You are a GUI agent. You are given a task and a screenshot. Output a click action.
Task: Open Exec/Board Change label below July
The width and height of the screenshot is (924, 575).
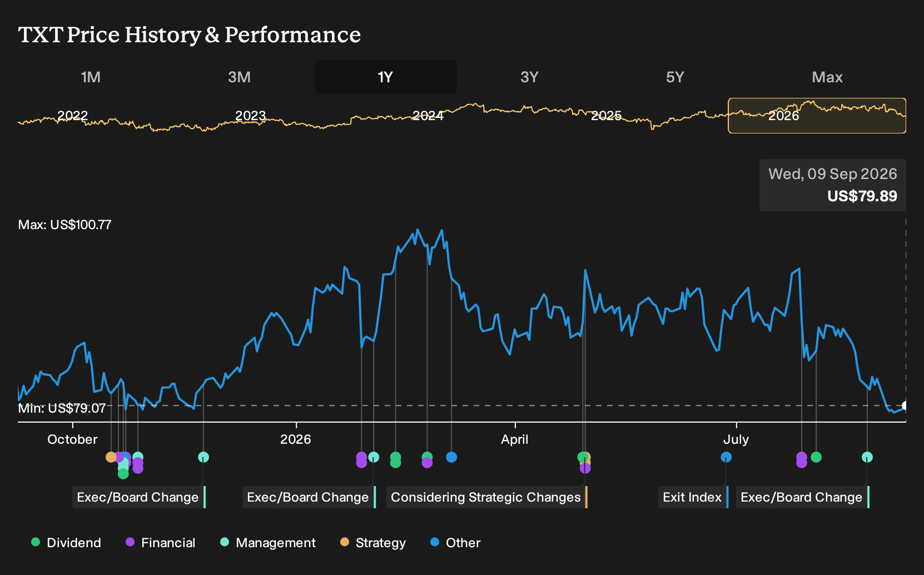(x=803, y=497)
